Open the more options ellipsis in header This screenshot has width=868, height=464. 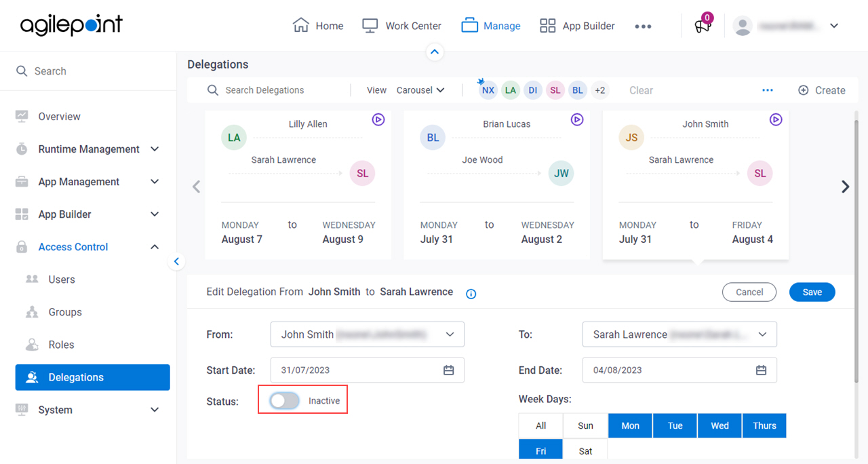click(643, 26)
